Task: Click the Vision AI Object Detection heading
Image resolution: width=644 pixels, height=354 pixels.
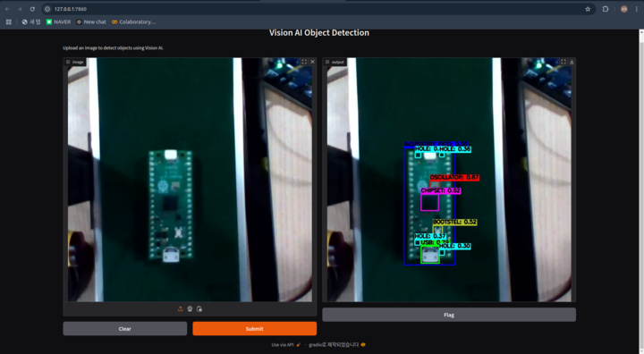Action: (319, 33)
